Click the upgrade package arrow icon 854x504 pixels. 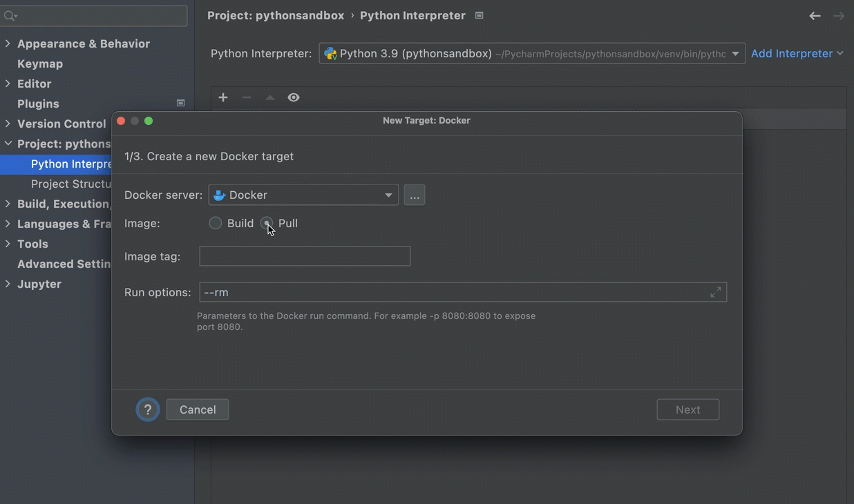(x=270, y=97)
